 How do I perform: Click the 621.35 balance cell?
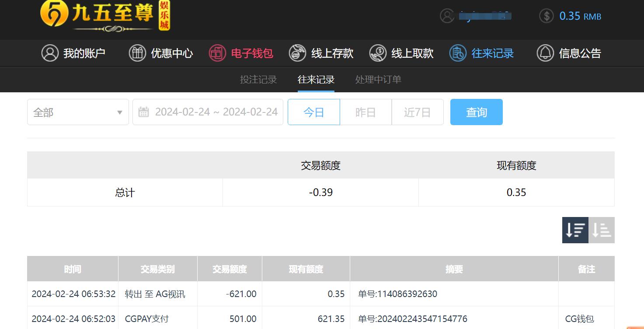click(331, 319)
